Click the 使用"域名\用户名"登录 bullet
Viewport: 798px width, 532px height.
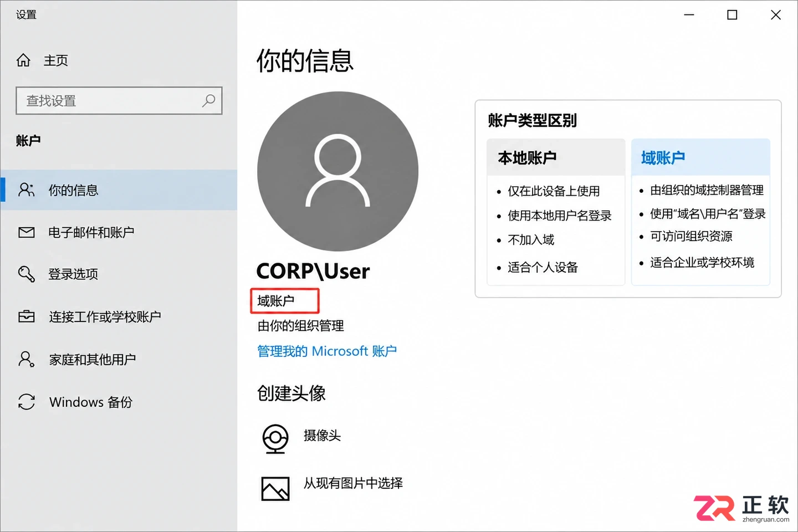(708, 214)
